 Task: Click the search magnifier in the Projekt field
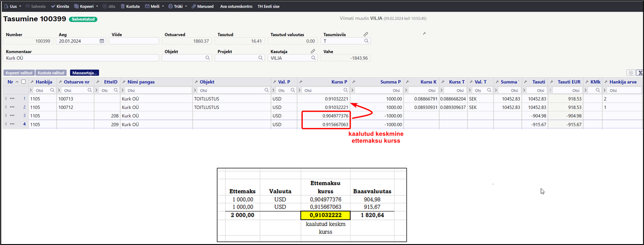[x=261, y=58]
